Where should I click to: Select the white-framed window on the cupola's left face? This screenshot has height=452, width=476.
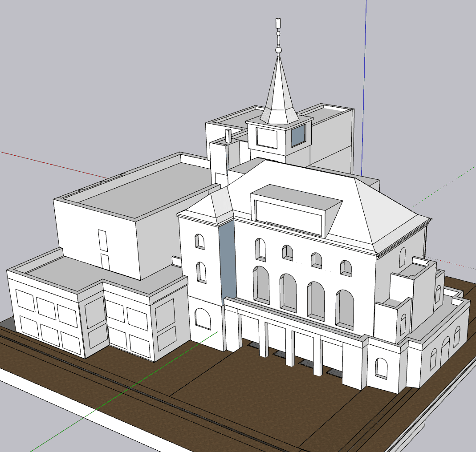(267, 138)
